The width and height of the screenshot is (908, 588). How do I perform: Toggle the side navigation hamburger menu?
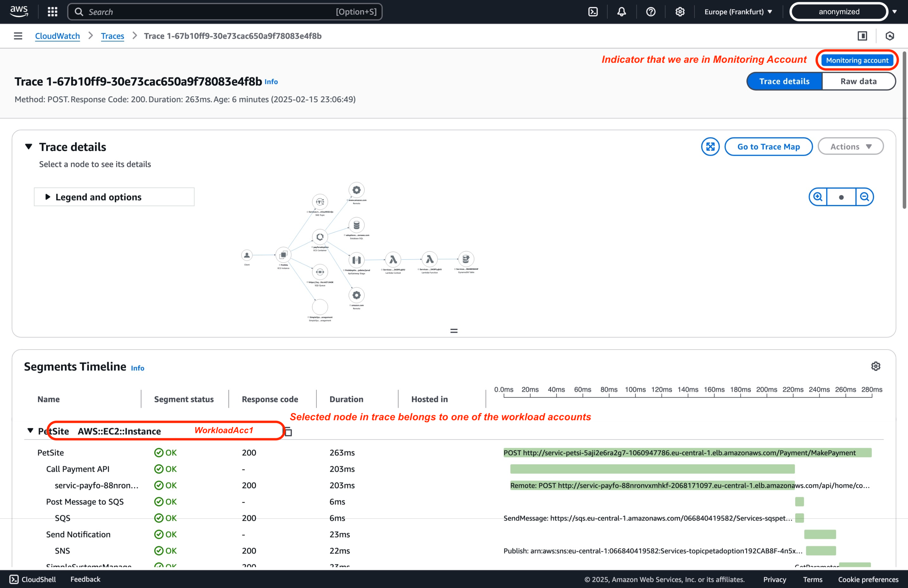(x=18, y=36)
